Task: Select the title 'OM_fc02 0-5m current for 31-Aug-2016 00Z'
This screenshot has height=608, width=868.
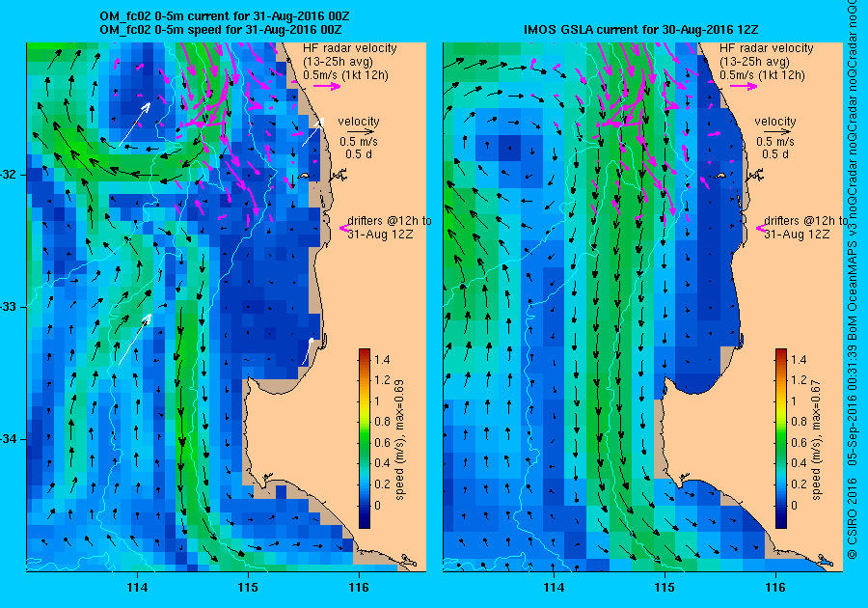Action: pyautogui.click(x=224, y=16)
